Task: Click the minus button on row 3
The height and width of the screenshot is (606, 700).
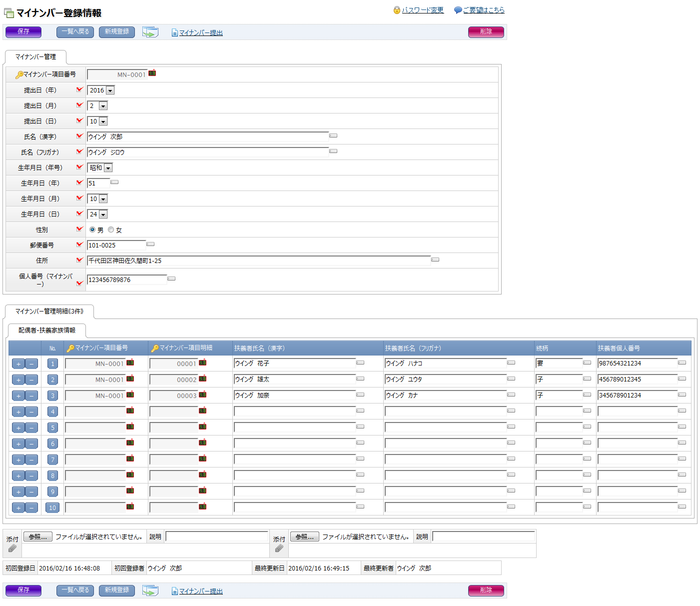Action: (x=31, y=396)
